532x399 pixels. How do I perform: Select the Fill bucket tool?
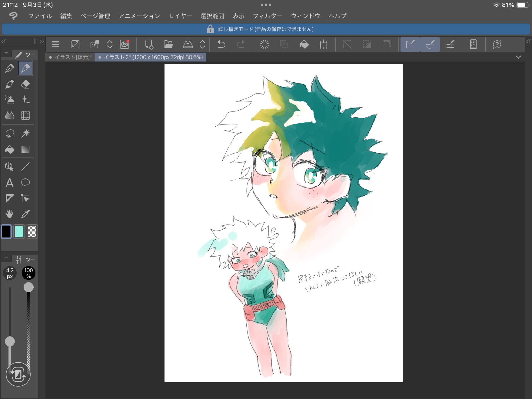[10, 149]
